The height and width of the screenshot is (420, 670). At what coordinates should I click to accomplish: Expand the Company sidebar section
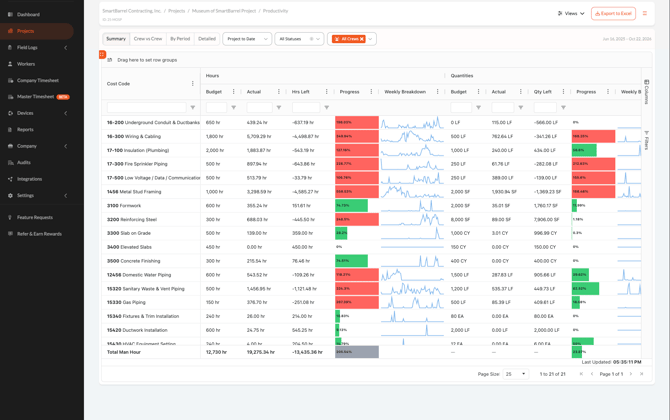coord(65,146)
